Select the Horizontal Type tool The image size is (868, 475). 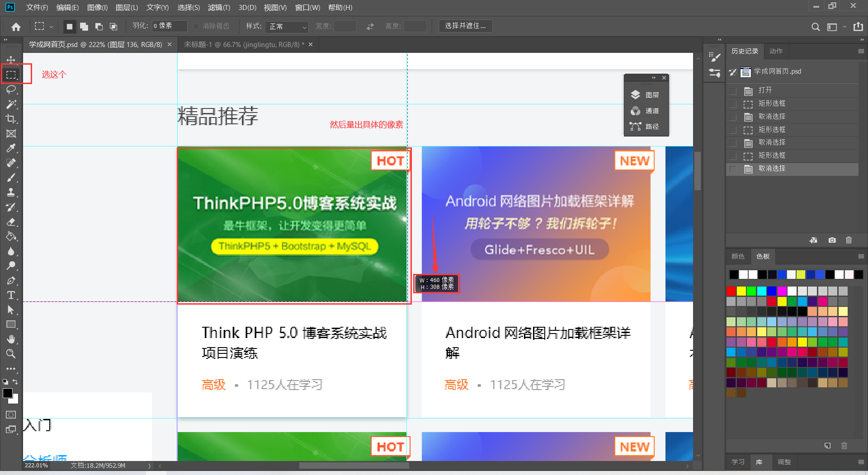point(11,295)
